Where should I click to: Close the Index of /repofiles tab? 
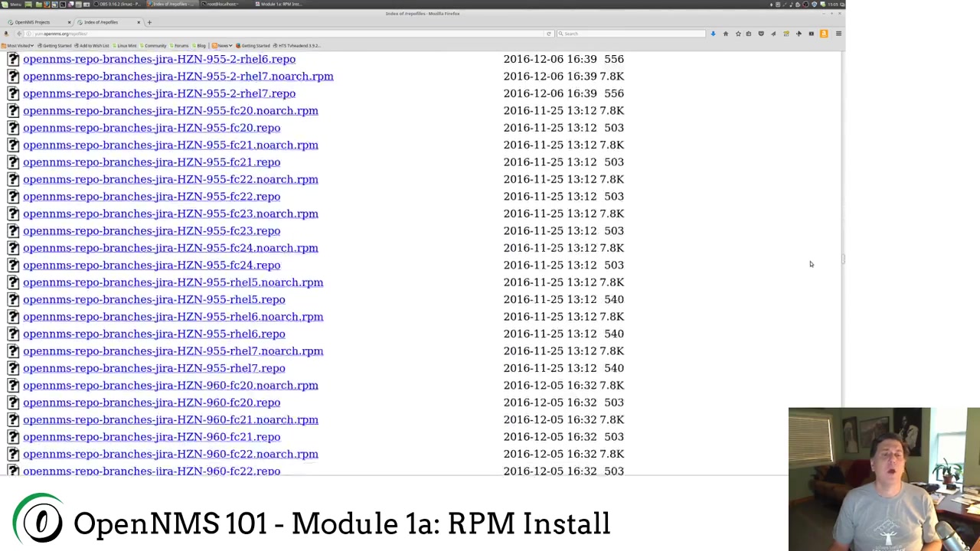[139, 22]
